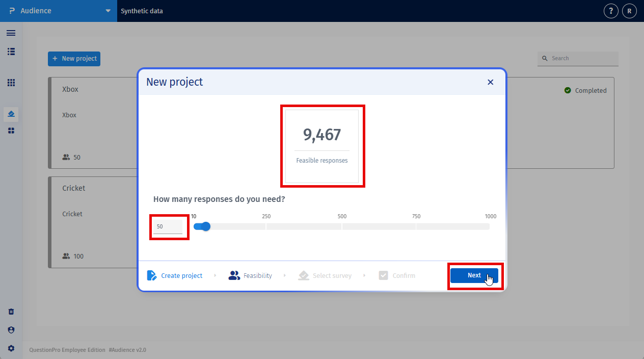The height and width of the screenshot is (359, 644).
Task: Open the Audience product switcher dropdown
Action: 107,10
